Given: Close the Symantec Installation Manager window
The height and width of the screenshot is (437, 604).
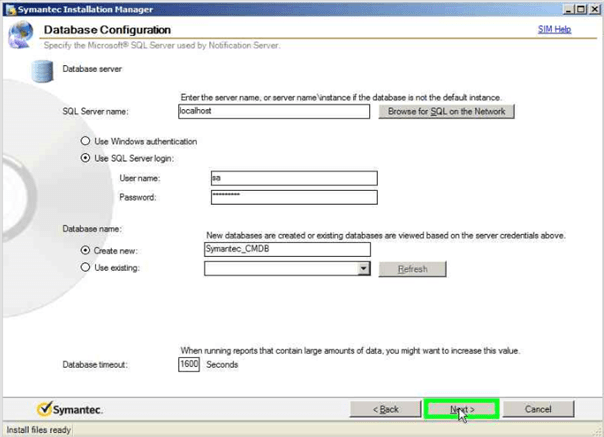Looking at the screenshot, I should pos(592,9).
